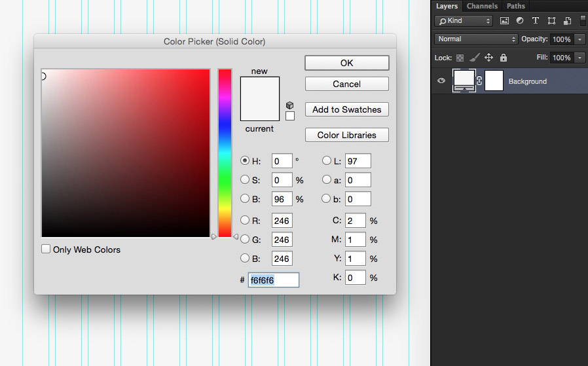The image size is (588, 366).
Task: Click the Y yellow percent field
Action: pyautogui.click(x=356, y=259)
